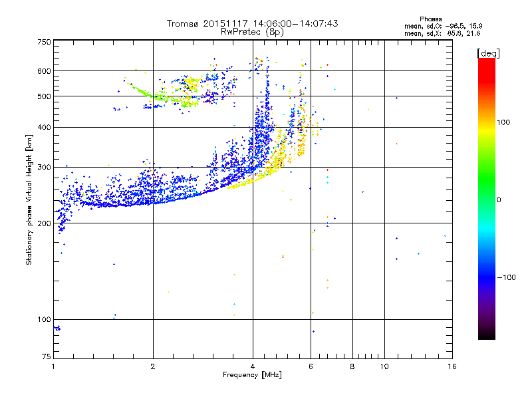
Task: Click the x-axis tick label '6'
Action: [x=311, y=366]
